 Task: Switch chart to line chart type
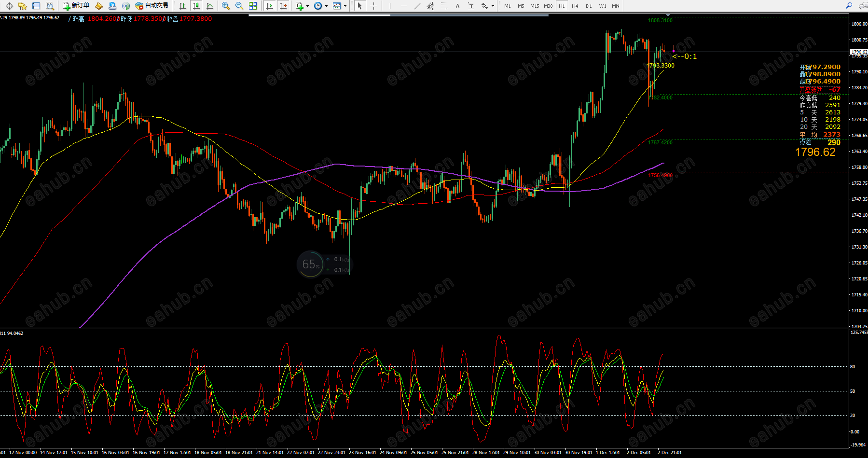210,6
